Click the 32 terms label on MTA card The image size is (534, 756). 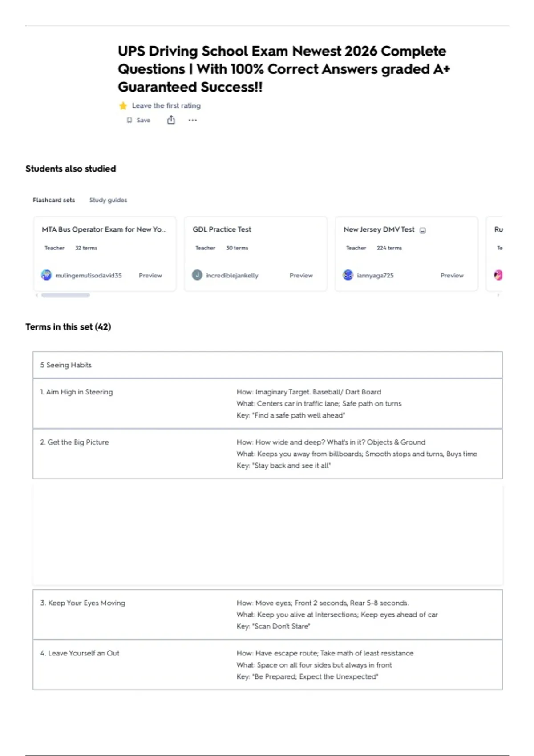[x=86, y=248]
